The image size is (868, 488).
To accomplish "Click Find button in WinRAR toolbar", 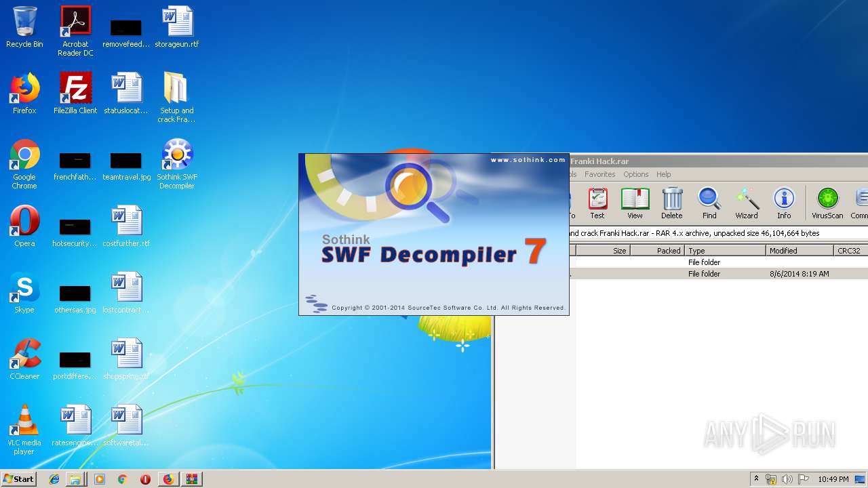I will 709,203.
